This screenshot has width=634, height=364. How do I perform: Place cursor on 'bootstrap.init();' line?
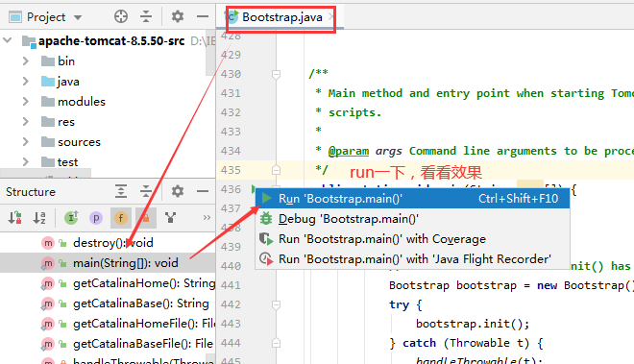pos(473,324)
